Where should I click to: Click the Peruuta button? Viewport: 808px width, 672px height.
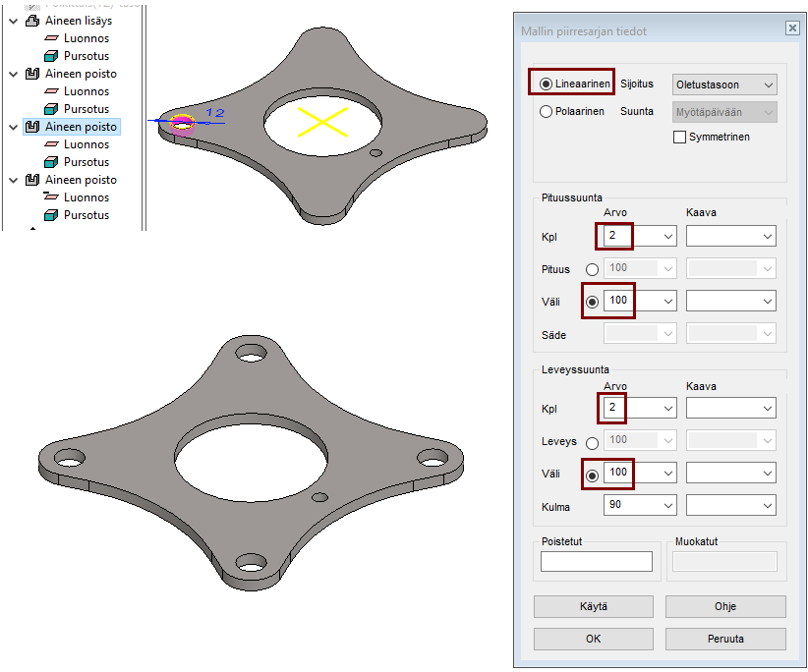coord(724,639)
